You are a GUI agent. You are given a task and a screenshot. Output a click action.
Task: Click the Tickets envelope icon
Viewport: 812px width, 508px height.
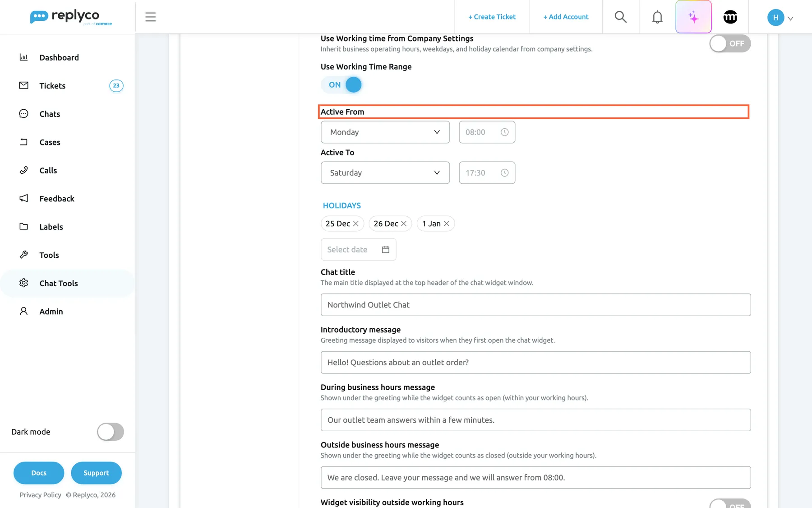point(23,85)
